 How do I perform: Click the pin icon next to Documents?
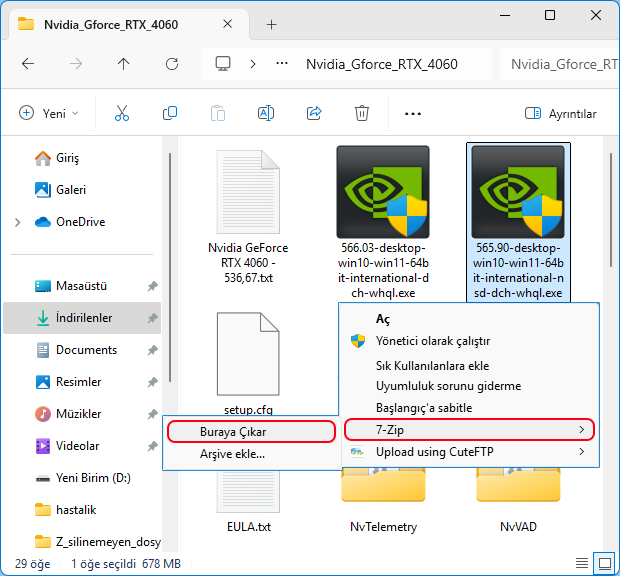[153, 350]
